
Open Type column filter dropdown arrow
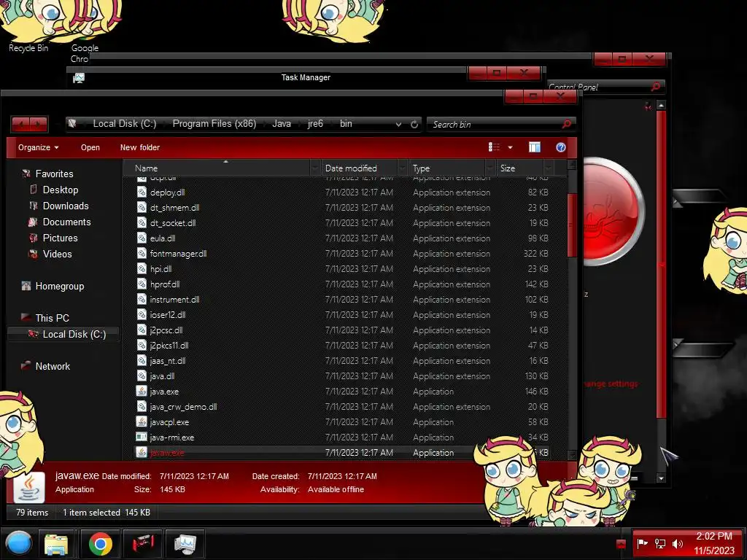pos(490,168)
